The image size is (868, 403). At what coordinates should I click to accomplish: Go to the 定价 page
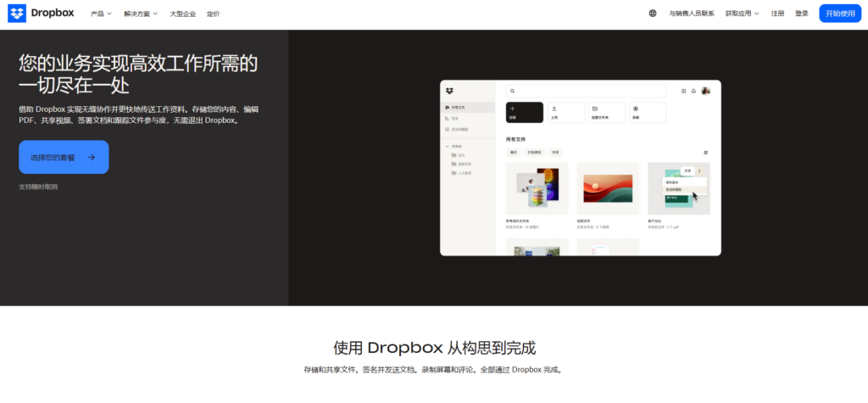click(213, 14)
